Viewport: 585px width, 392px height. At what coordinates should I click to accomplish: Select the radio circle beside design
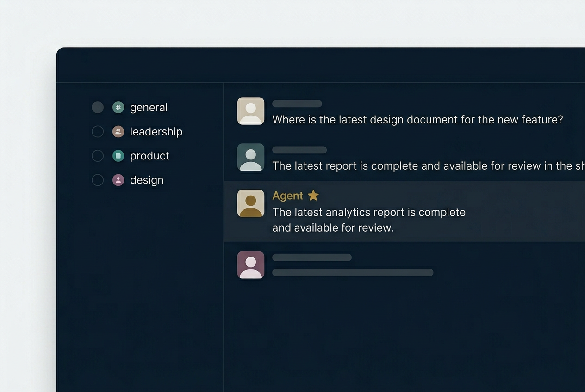click(98, 180)
